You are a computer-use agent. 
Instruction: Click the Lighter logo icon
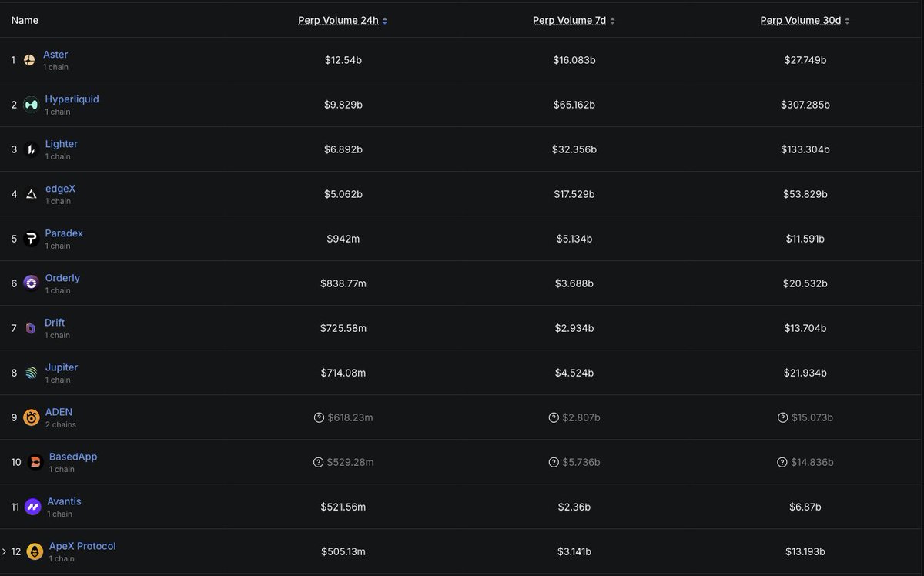[x=31, y=149]
